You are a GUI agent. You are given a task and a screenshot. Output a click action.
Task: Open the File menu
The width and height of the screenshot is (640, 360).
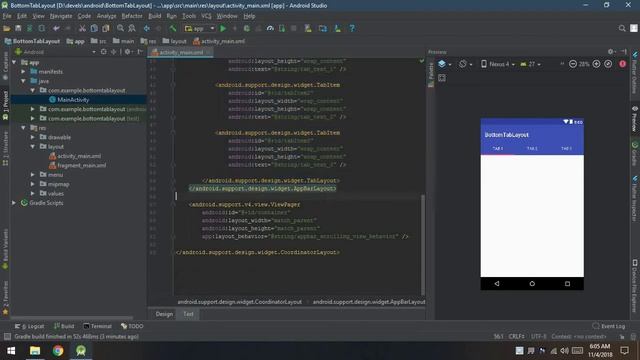7,16
